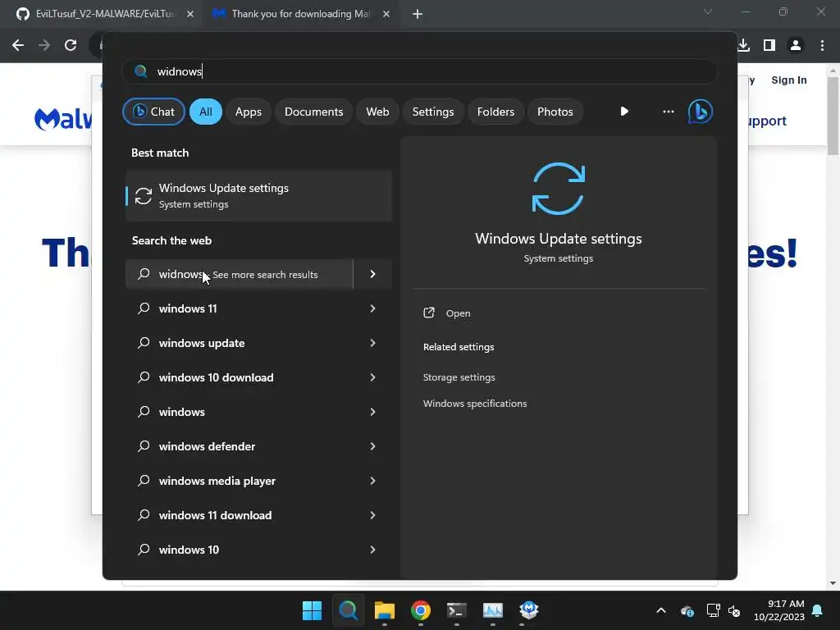
Task: Select the All search filter
Action: tap(206, 112)
